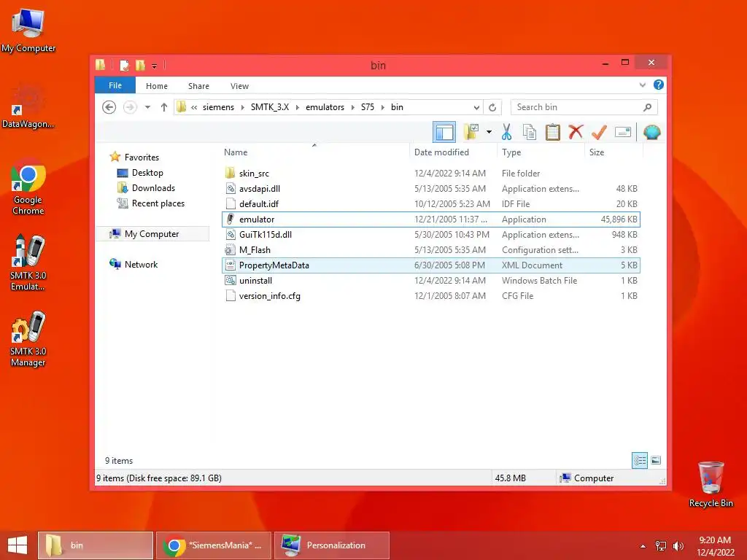Image resolution: width=747 pixels, height=560 pixels.
Task: Show hidden path with double chevron
Action: [194, 107]
